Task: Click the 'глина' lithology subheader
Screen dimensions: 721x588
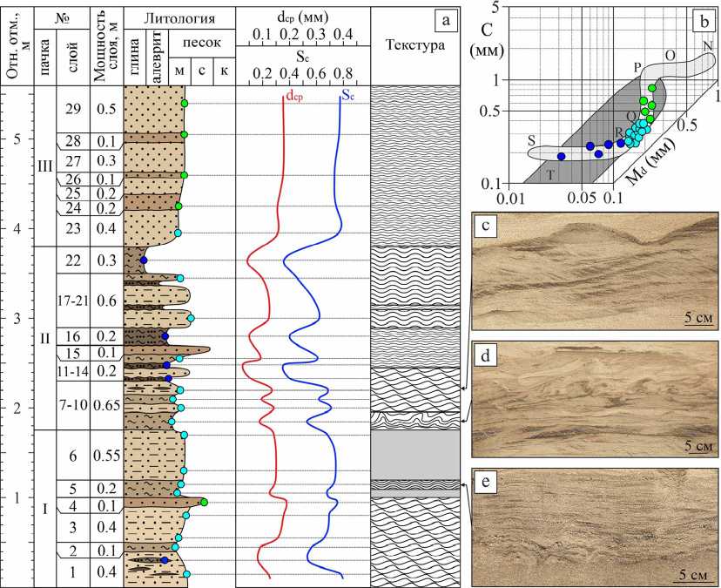Action: [x=135, y=59]
